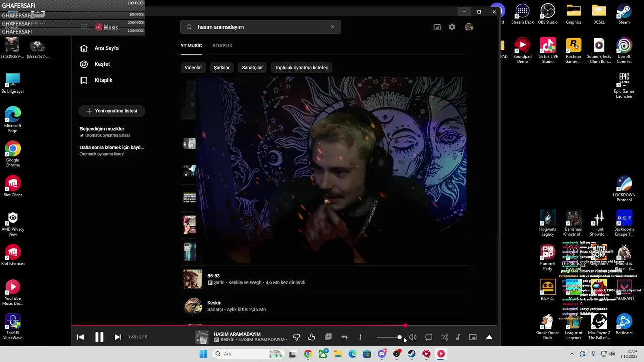Open the settings gear in YouTube Music

[452, 27]
